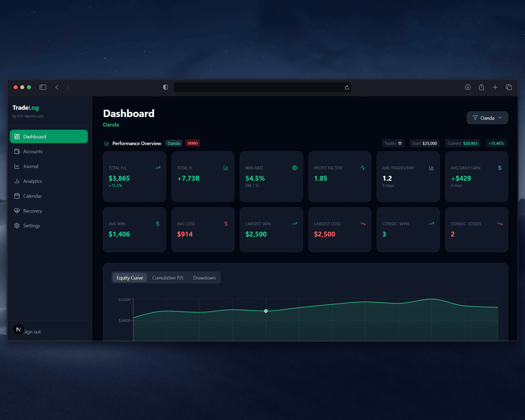Screen dimensions: 525x420
Task: Click the TradeLog logo
Action: point(25,108)
